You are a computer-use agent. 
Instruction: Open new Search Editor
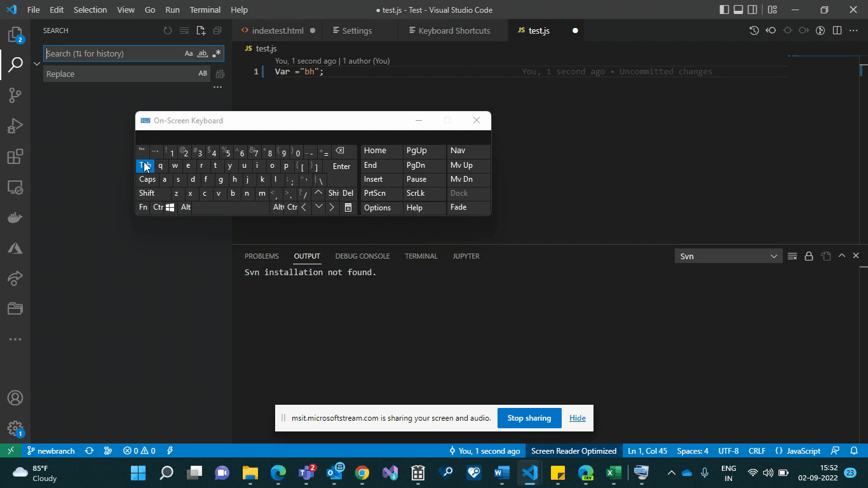[200, 30]
